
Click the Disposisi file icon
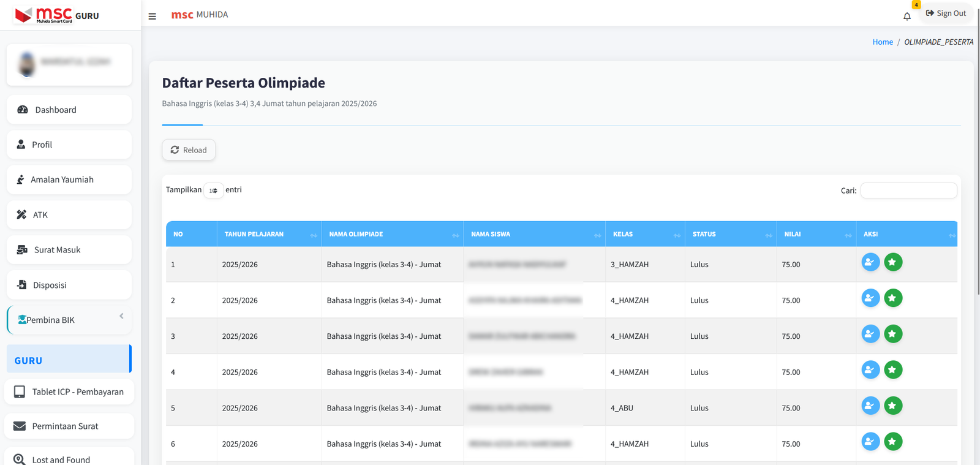[22, 285]
